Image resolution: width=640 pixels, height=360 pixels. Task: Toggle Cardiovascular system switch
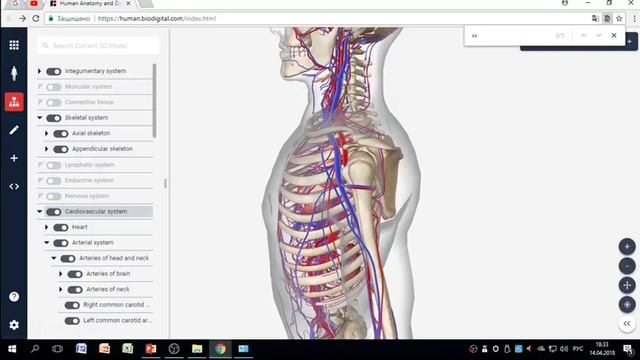pos(53,212)
